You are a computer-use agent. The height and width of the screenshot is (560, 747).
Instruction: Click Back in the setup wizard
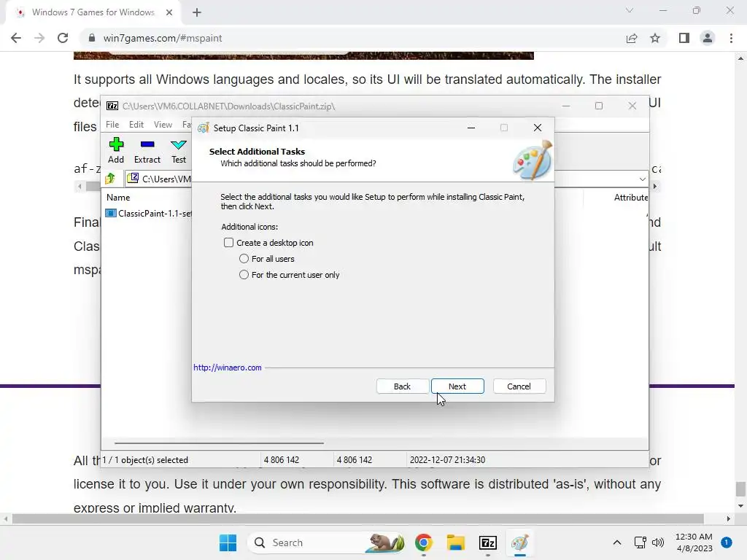point(402,386)
